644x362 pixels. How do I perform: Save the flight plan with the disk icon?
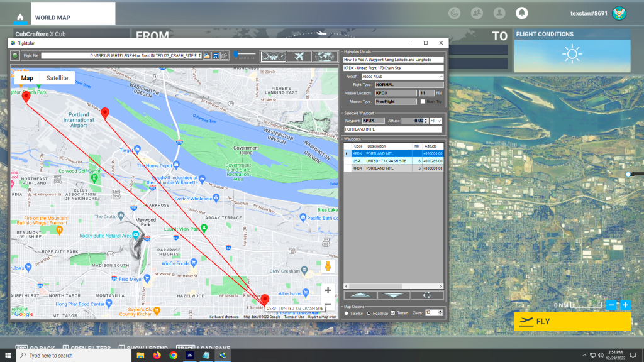pos(216,56)
